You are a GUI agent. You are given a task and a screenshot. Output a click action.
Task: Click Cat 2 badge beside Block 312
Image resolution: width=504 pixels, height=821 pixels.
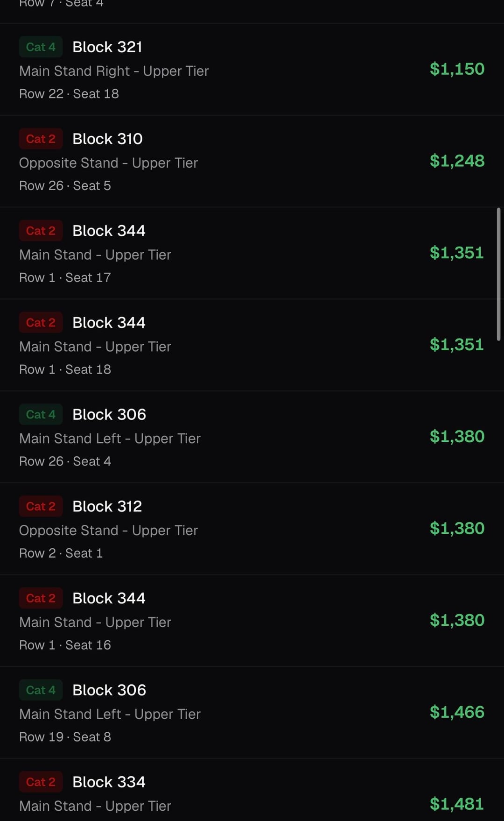click(x=41, y=507)
